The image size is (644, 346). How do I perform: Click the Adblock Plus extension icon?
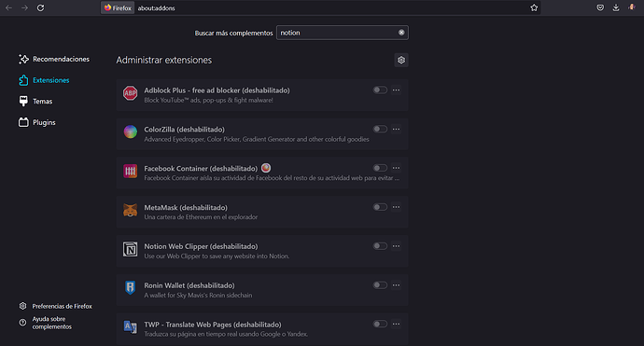coord(130,93)
